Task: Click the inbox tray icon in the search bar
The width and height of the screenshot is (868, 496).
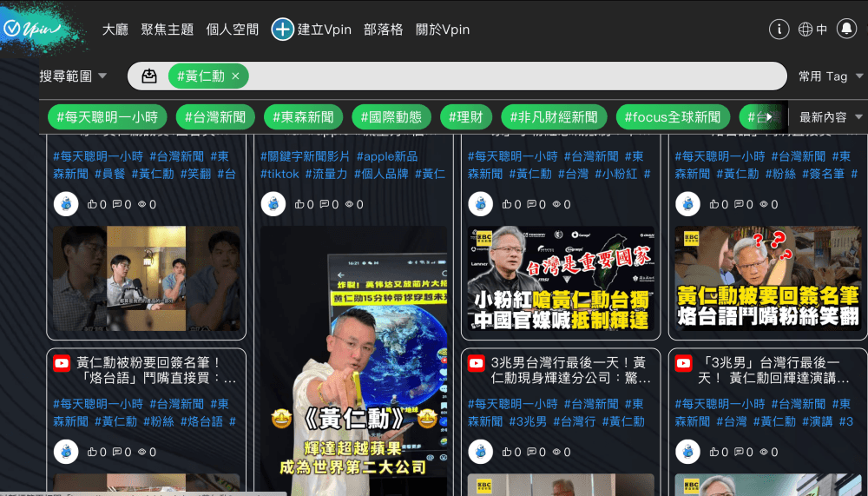Action: coord(149,76)
